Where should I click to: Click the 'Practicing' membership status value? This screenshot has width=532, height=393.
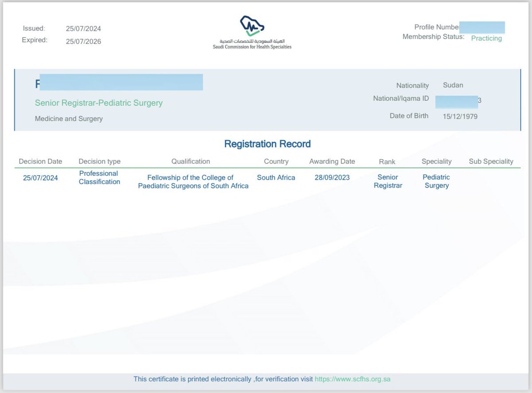[x=486, y=39]
